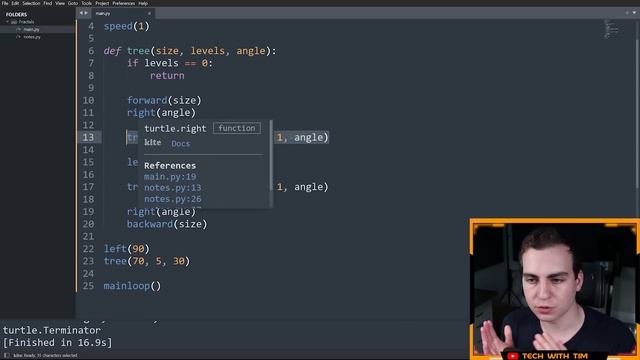Open the Goto menu
Viewport: 640px width, 360px height.
[73, 3]
